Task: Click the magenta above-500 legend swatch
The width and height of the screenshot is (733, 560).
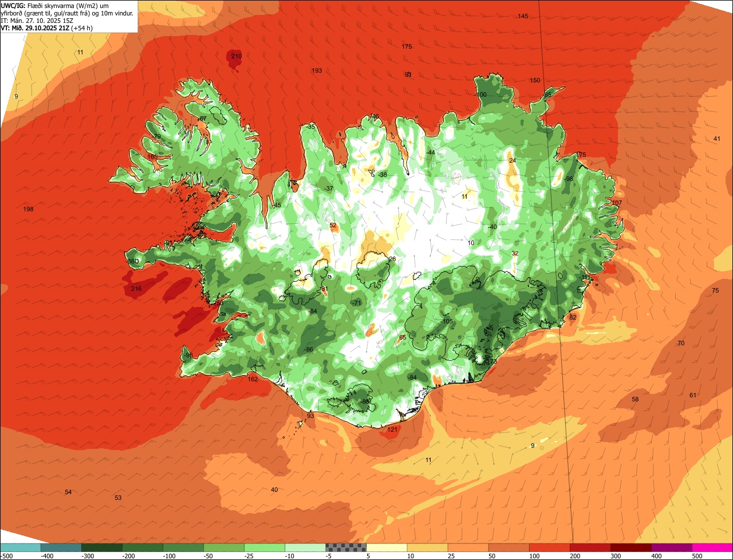Action: [x=712, y=547]
